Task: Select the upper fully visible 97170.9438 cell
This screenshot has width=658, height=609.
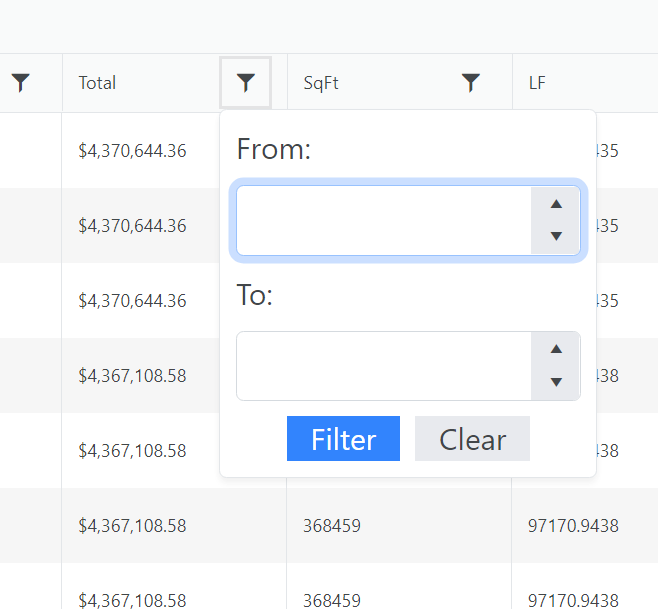Action: [573, 526]
